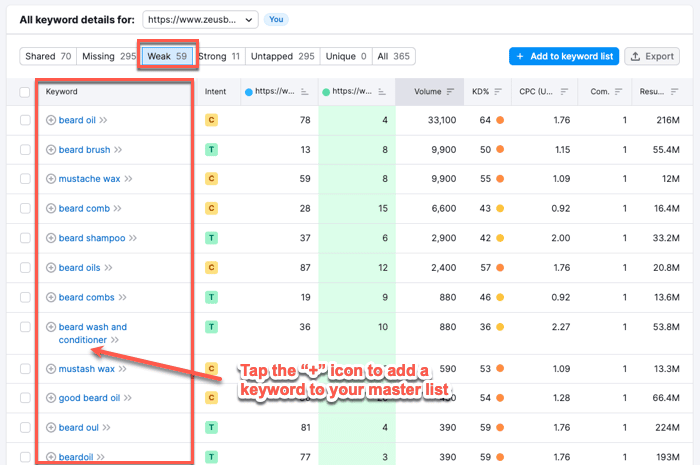Click the Add to keyword list button
This screenshot has width=700, height=465.
563,57
